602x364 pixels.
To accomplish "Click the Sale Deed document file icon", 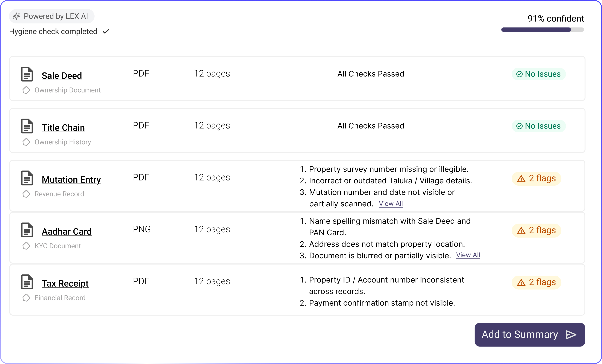I will click(x=27, y=74).
